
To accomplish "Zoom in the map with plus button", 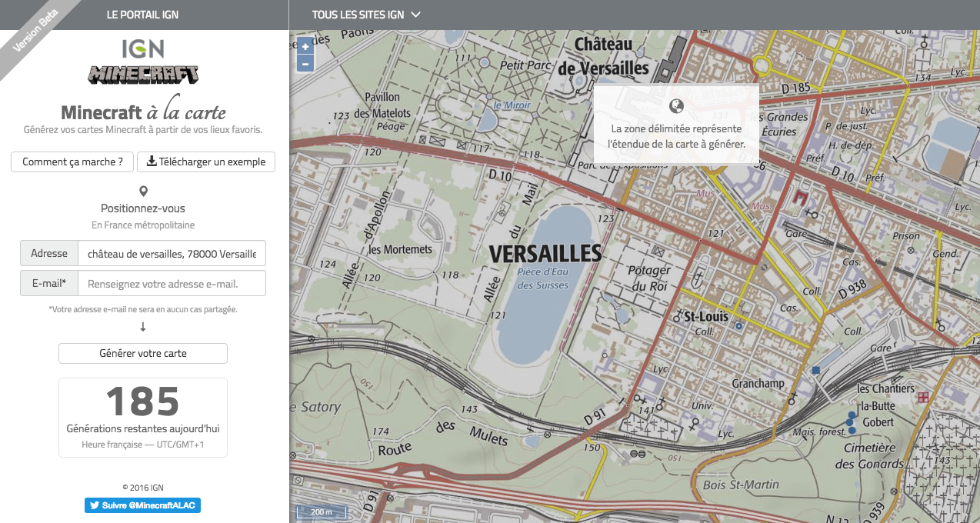I will pos(305,46).
